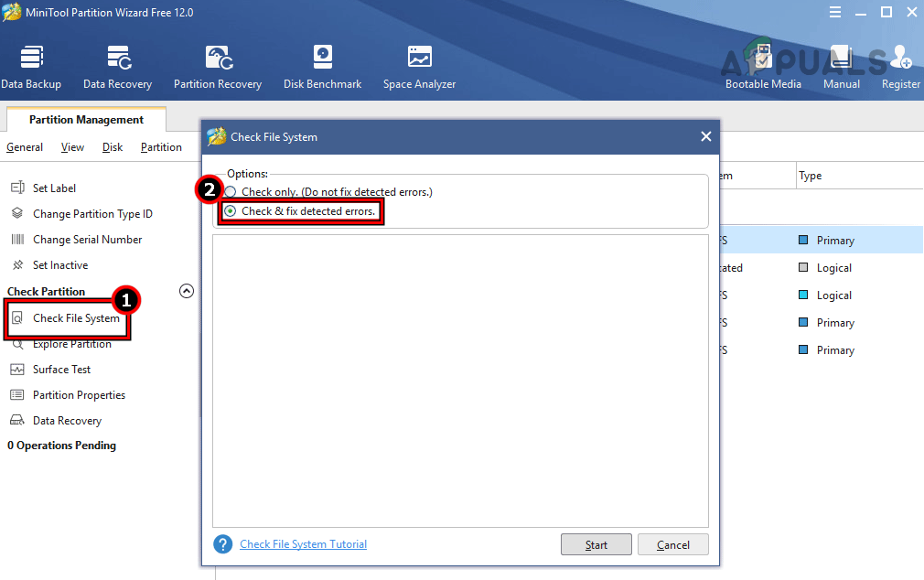Open the Bootable Media creator
924x580 pixels.
(763, 64)
